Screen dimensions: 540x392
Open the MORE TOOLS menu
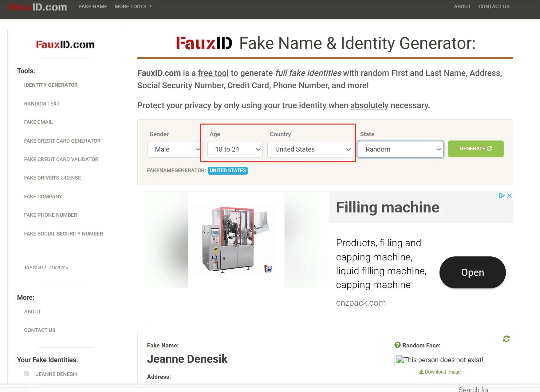(133, 6)
